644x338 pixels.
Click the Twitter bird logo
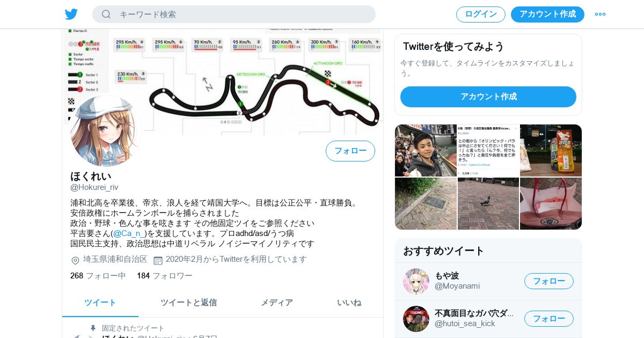[x=71, y=14]
